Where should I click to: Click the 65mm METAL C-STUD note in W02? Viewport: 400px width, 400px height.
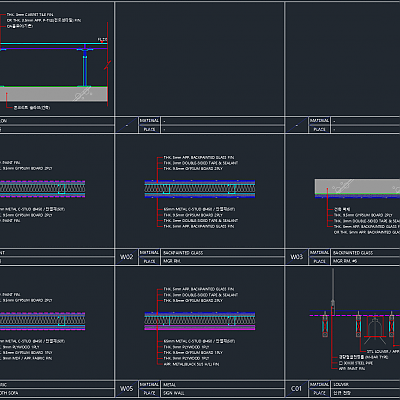click(199, 209)
